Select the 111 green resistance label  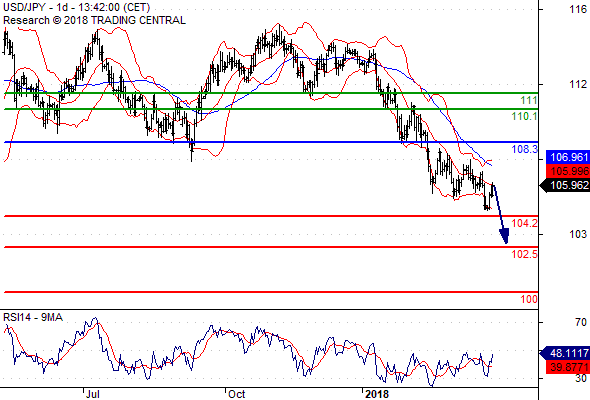pos(529,100)
